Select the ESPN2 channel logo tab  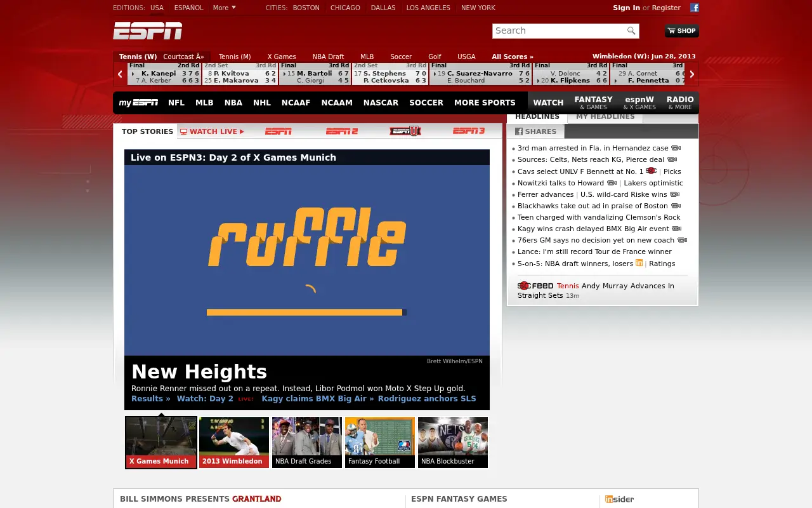pyautogui.click(x=342, y=131)
